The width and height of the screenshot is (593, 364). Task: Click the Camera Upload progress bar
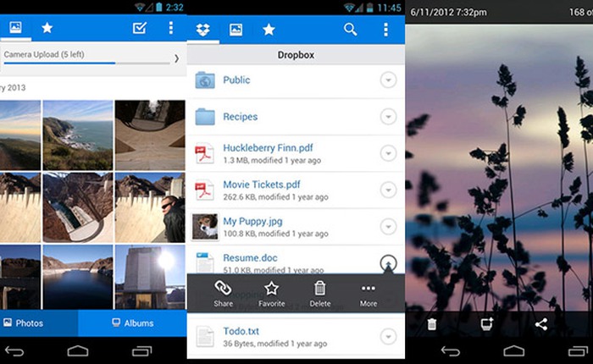point(86,63)
